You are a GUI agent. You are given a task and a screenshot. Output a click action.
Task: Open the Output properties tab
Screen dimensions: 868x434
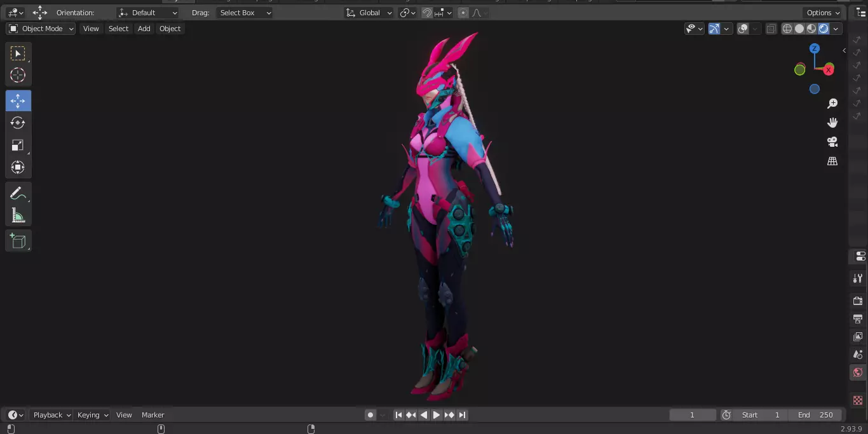point(858,318)
